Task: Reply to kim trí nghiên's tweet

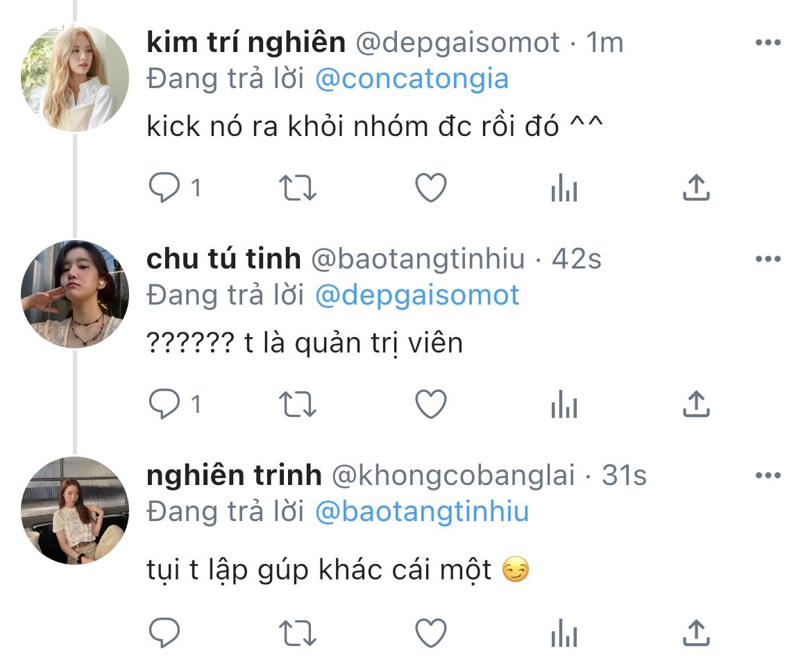Action: click(x=165, y=188)
